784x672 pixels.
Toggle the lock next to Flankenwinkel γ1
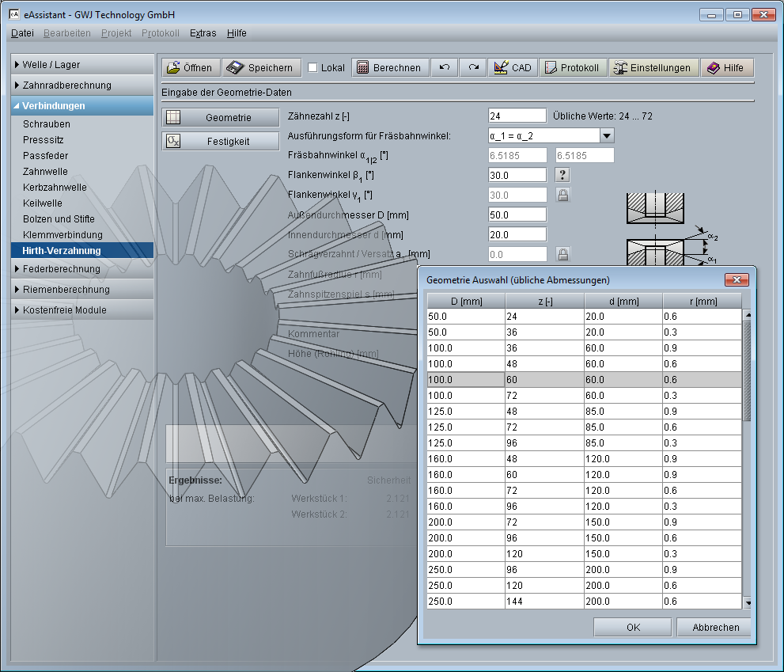(x=562, y=195)
